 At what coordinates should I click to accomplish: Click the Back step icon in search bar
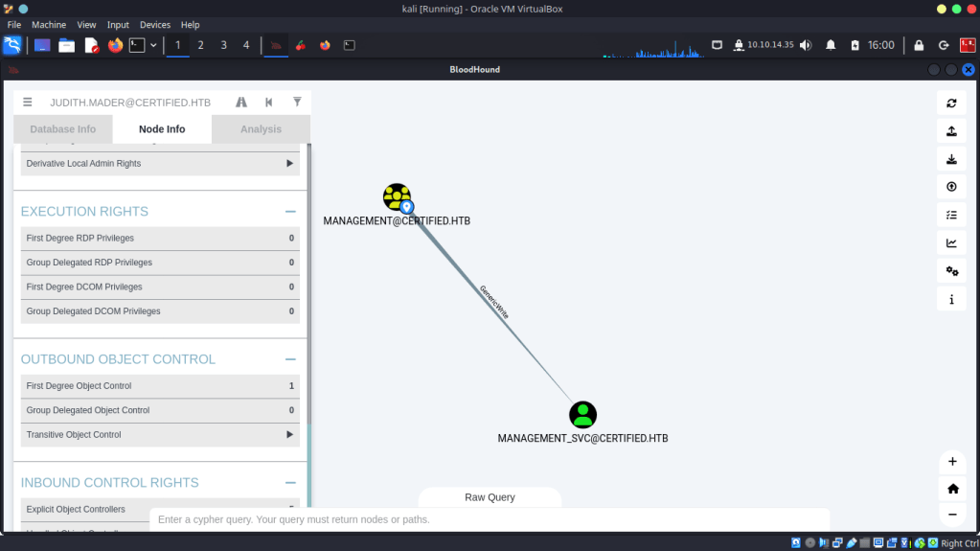[x=269, y=102]
